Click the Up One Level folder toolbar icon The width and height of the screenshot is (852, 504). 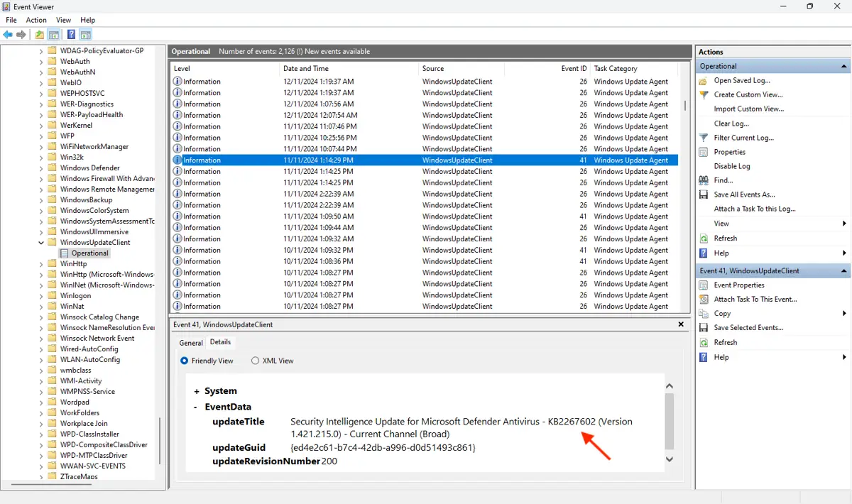point(40,35)
